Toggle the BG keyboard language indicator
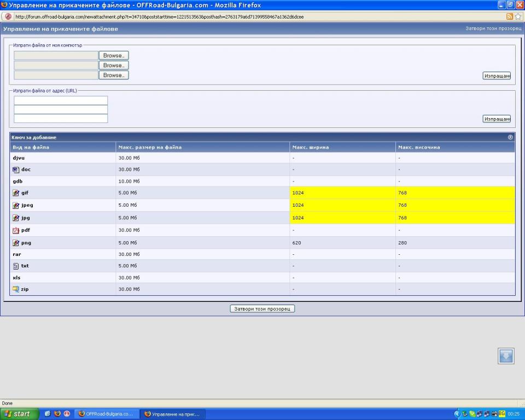Image resolution: width=525 pixels, height=420 pixels. [x=501, y=414]
